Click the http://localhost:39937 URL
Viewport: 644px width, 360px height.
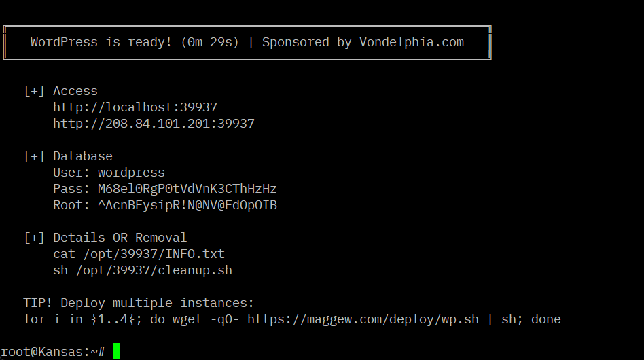[x=135, y=107]
